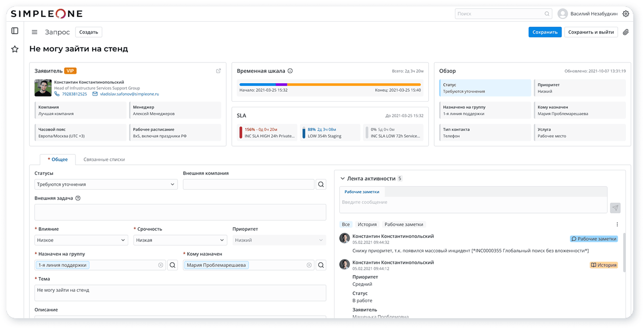Open favorites via the star icon
Image resolution: width=644 pixels, height=329 pixels.
[15, 49]
